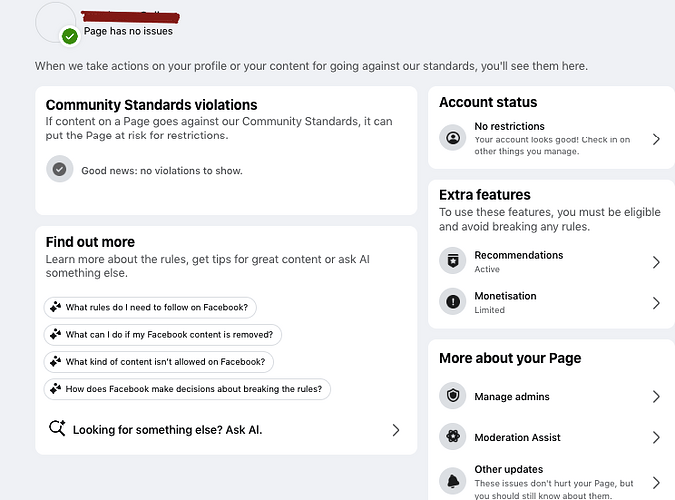Screen dimensions: 675x500
Task: Open the Manage admins row chevron
Action: point(656,397)
